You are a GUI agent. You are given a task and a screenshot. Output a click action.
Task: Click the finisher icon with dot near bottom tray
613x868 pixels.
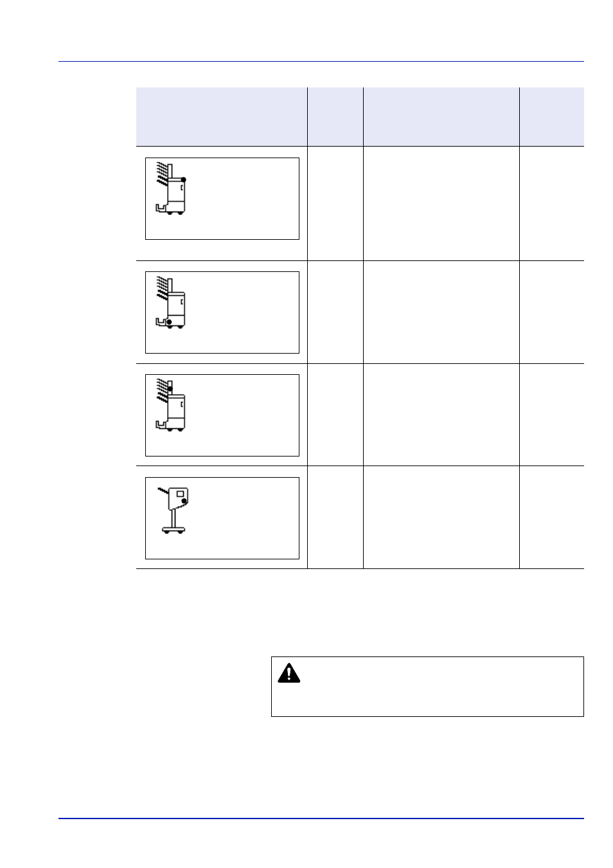172,303
